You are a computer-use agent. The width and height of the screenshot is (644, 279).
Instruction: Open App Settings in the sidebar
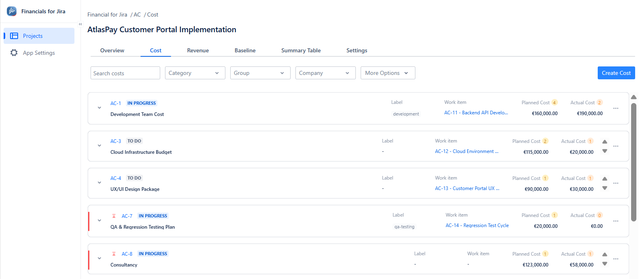coord(39,53)
